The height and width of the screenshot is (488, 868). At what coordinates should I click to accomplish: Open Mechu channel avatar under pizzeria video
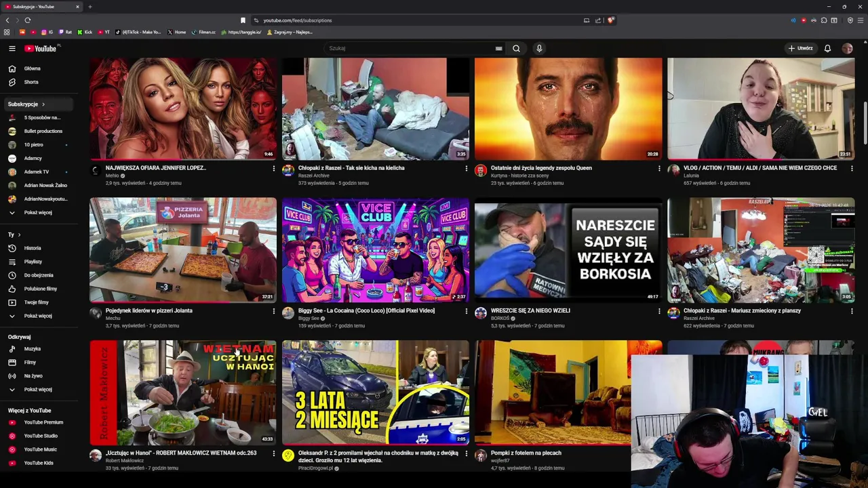tap(96, 312)
